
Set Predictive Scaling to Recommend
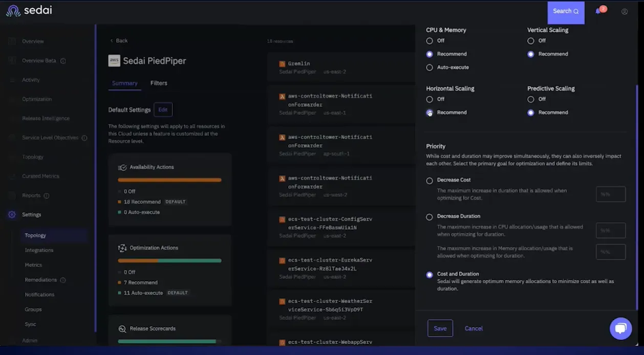531,113
